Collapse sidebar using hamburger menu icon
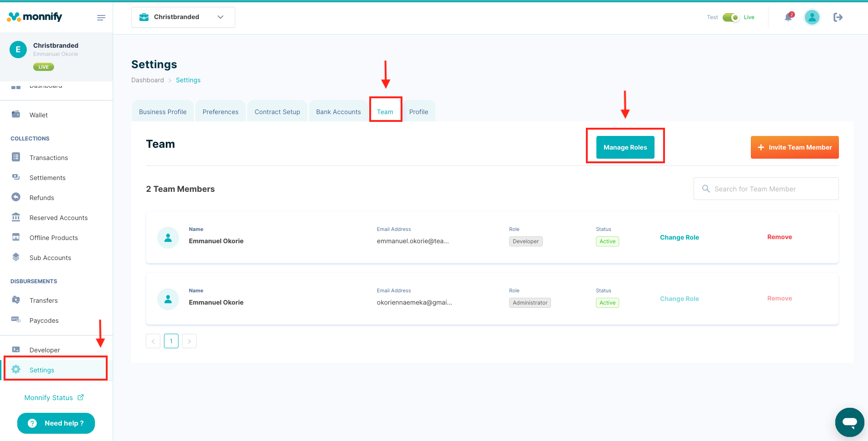The width and height of the screenshot is (868, 441). coord(101,18)
